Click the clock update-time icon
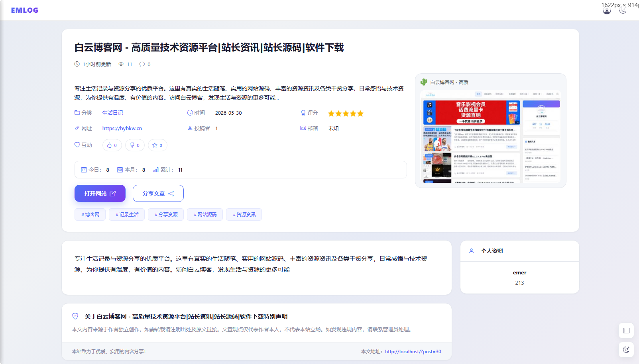Image resolution: width=639 pixels, height=364 pixels. [x=77, y=64]
